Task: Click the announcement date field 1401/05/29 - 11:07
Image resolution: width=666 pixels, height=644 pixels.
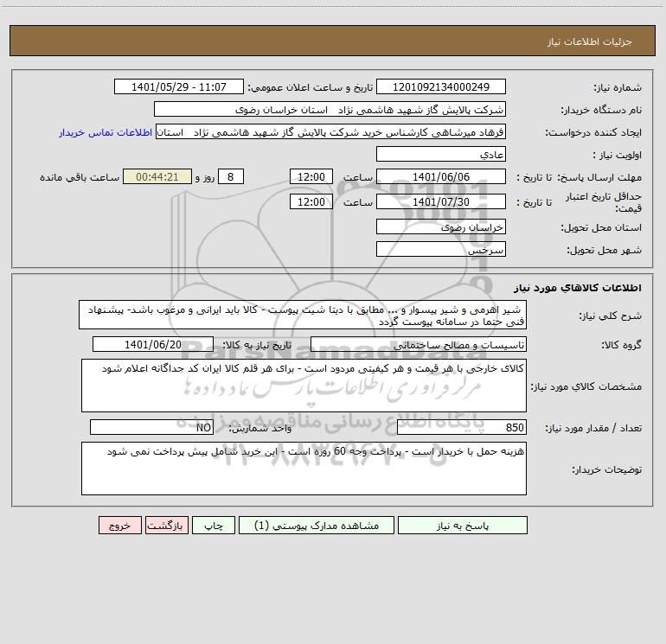Action: [179, 87]
